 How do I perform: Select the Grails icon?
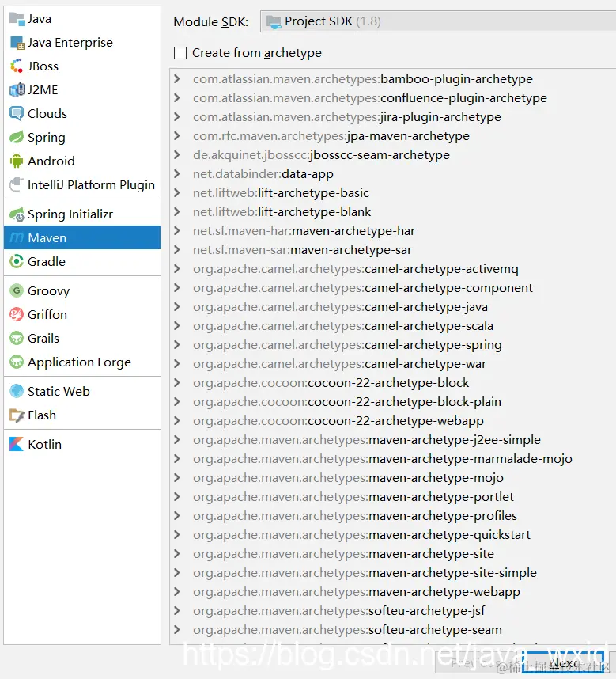pos(17,338)
